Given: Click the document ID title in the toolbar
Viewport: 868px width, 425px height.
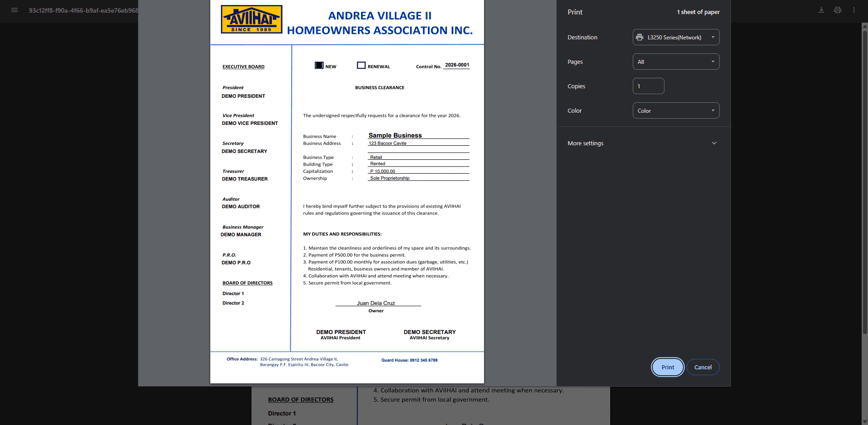Looking at the screenshot, I should (84, 10).
